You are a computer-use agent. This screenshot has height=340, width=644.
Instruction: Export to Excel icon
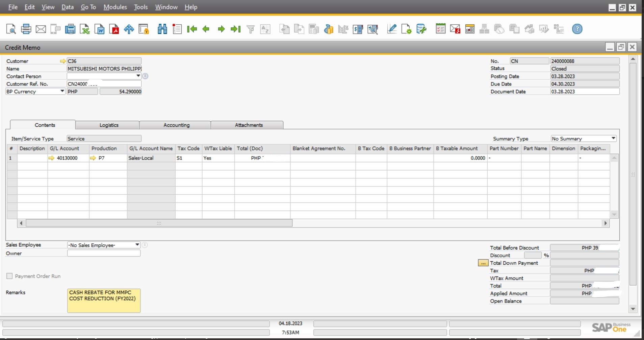click(x=85, y=29)
